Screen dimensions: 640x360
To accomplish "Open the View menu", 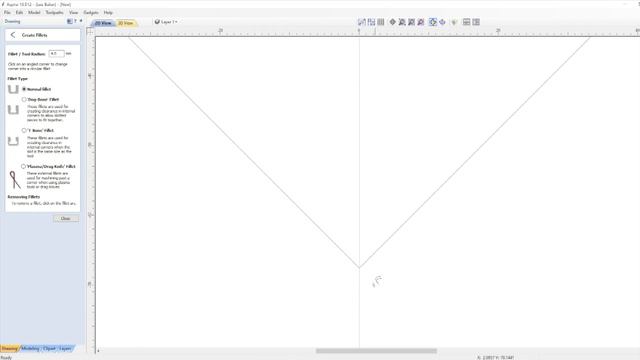I will pyautogui.click(x=73, y=12).
